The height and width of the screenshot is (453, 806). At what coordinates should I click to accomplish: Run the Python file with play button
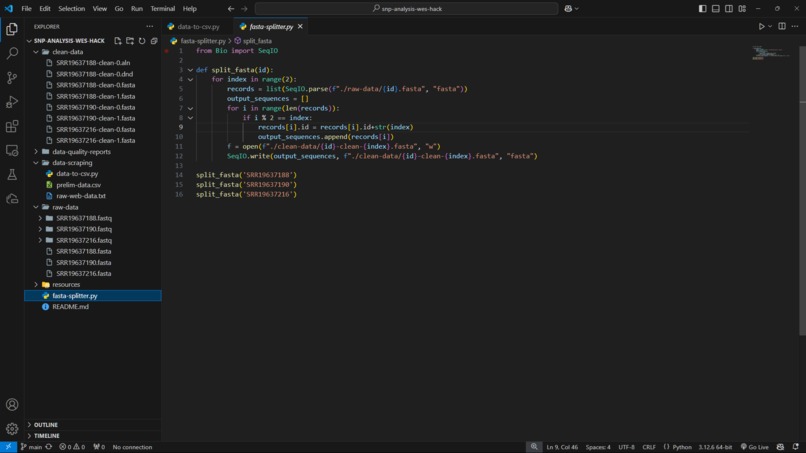pos(761,26)
